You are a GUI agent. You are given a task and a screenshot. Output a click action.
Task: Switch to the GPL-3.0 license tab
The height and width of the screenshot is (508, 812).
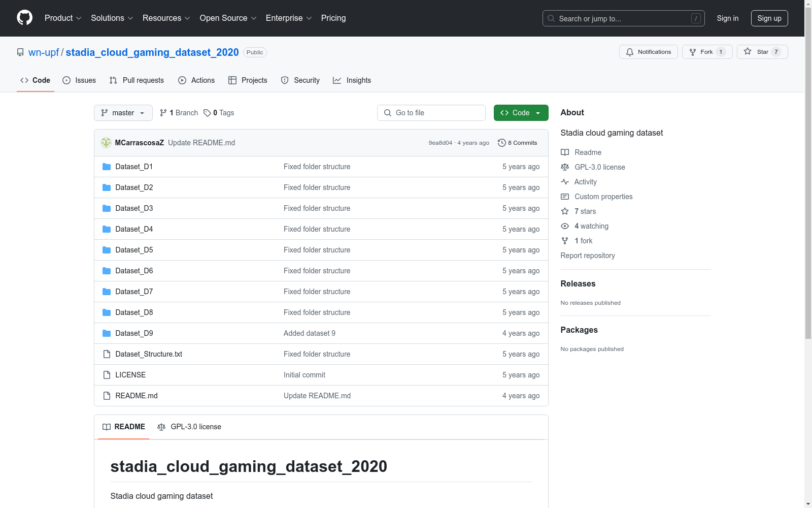click(x=189, y=427)
